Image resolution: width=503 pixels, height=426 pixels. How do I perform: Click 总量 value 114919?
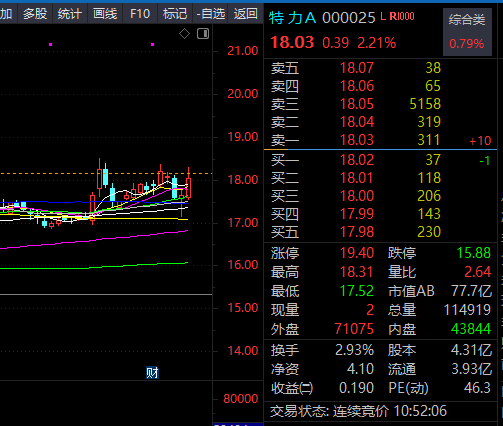(467, 310)
